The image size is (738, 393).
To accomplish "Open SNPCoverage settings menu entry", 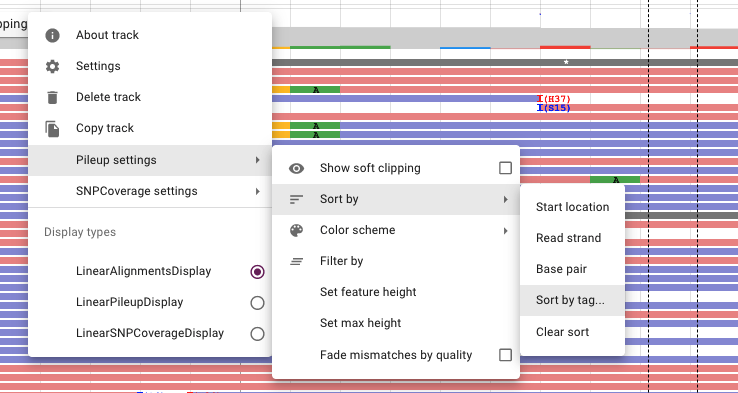I will point(150,192).
